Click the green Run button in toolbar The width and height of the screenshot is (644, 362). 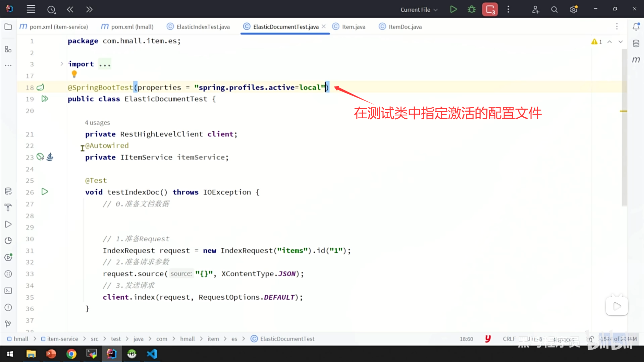pos(453,9)
